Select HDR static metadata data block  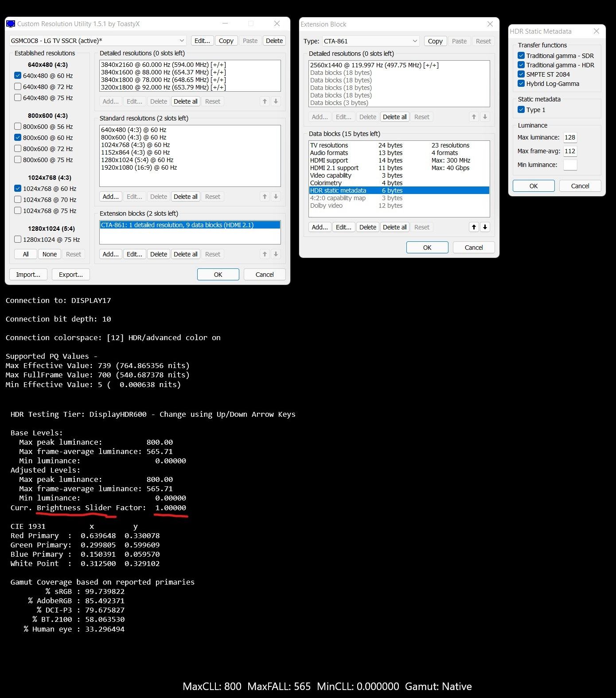coord(399,190)
